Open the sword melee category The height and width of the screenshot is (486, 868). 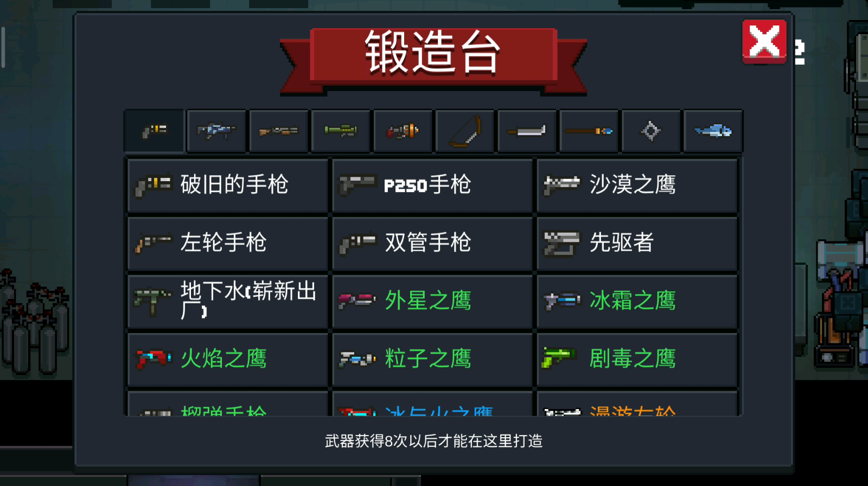point(527,131)
